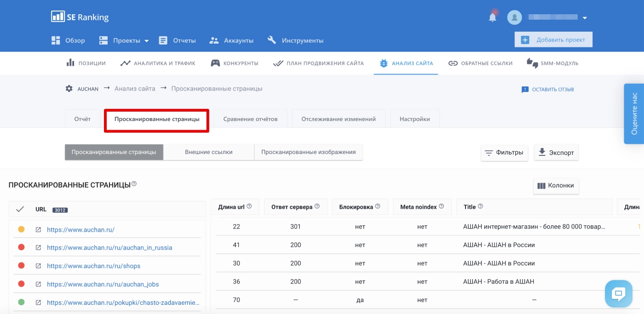Click red status dot for auchan_in_russia row
This screenshot has height=314, width=644.
coord(21,247)
